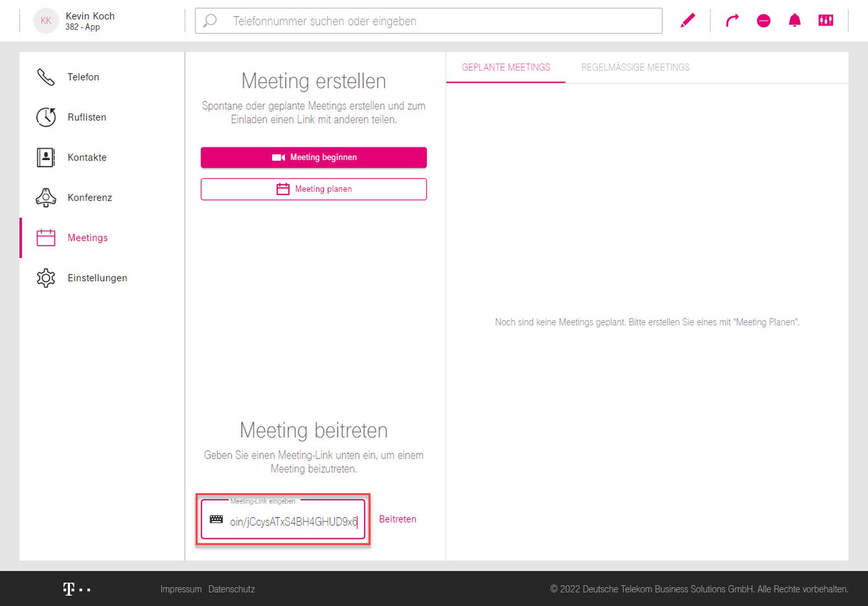Open the pink sliders panel icon
This screenshot has height=606, width=868.
825,20
